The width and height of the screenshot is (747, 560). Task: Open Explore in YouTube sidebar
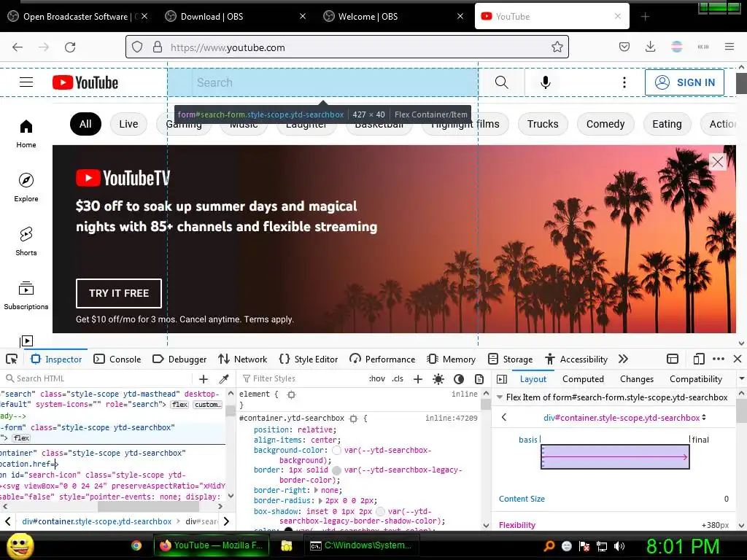pyautogui.click(x=26, y=187)
